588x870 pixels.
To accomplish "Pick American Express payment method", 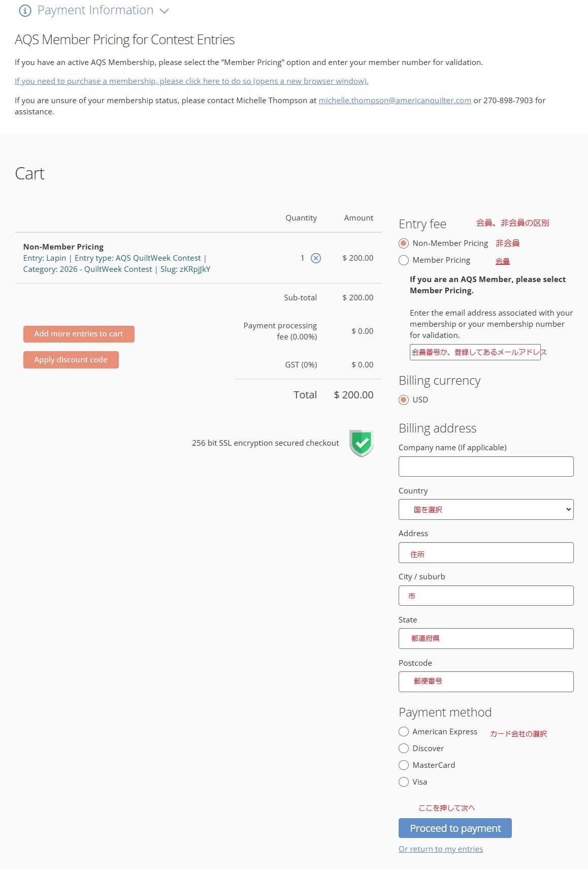I will [404, 732].
